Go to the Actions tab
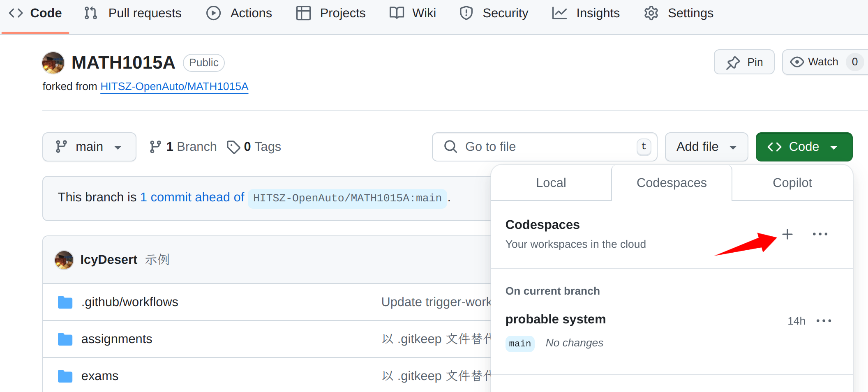Screen dimensions: 868x392 tap(239, 13)
